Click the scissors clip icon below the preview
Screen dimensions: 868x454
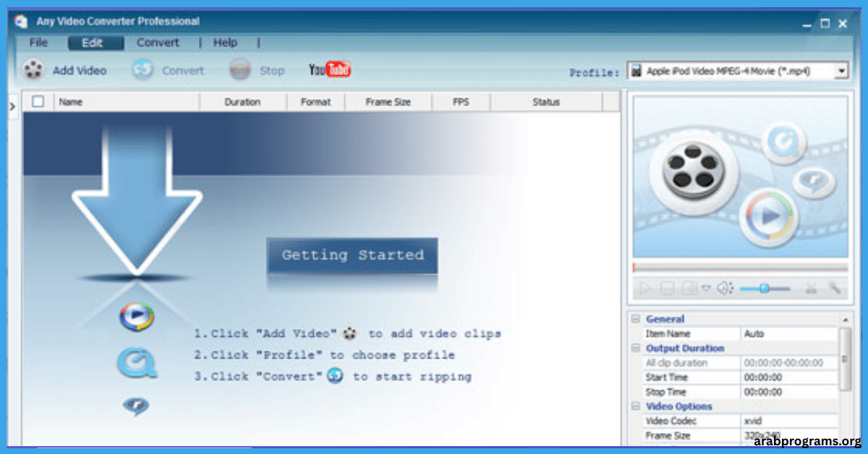pos(811,288)
